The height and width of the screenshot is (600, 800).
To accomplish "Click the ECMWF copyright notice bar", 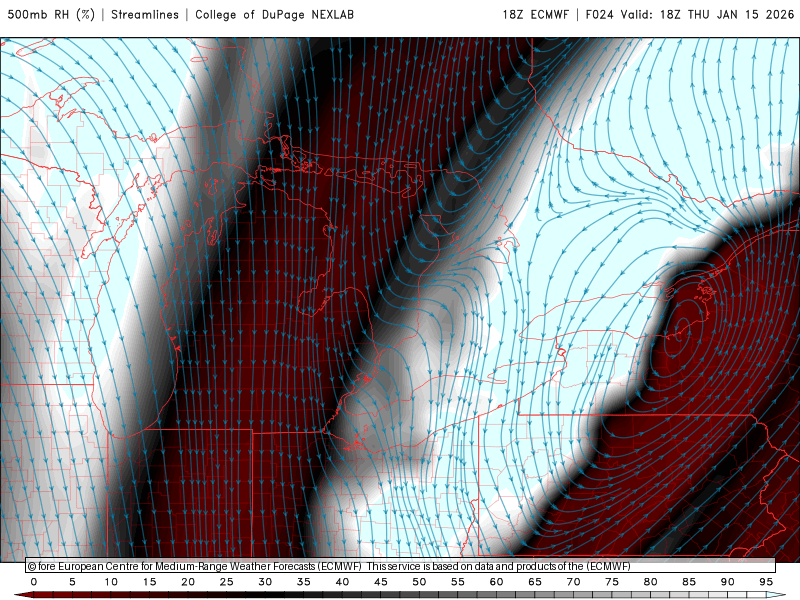I will (x=401, y=566).
